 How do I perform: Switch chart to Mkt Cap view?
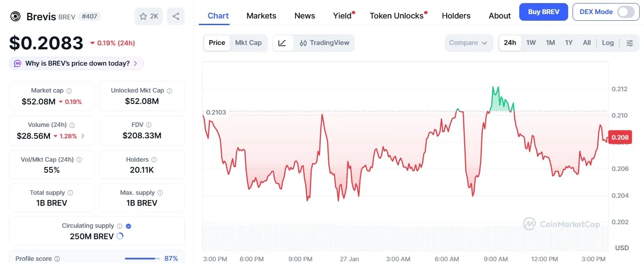coord(248,43)
